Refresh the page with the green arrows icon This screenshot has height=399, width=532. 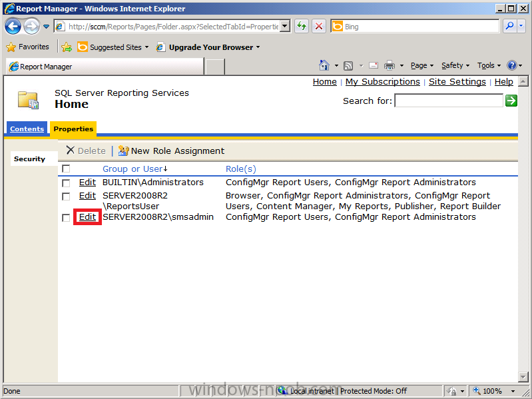(301, 26)
